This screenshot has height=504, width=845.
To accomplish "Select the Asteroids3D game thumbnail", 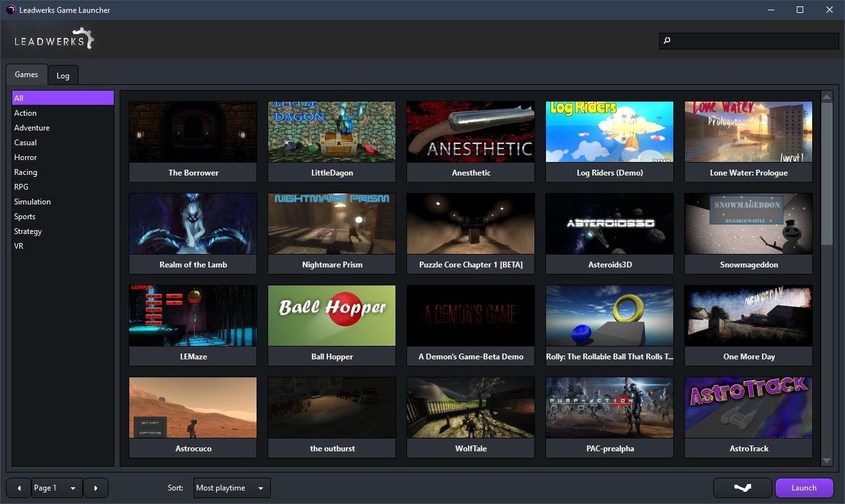I will 610,224.
